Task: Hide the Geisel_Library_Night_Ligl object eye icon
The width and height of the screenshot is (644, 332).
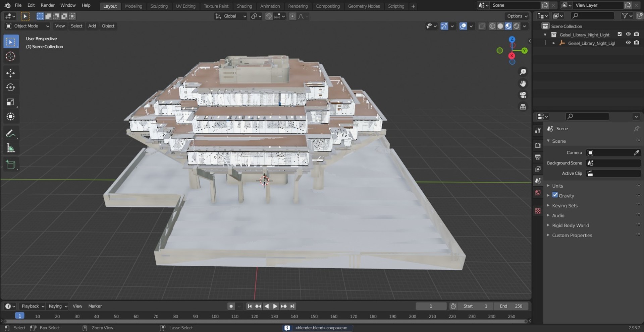Action: click(628, 43)
